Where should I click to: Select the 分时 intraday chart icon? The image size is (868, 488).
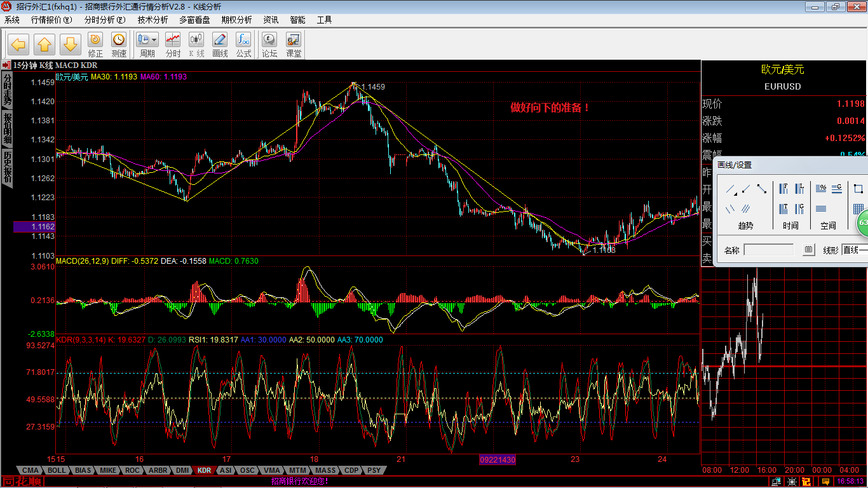tap(172, 44)
